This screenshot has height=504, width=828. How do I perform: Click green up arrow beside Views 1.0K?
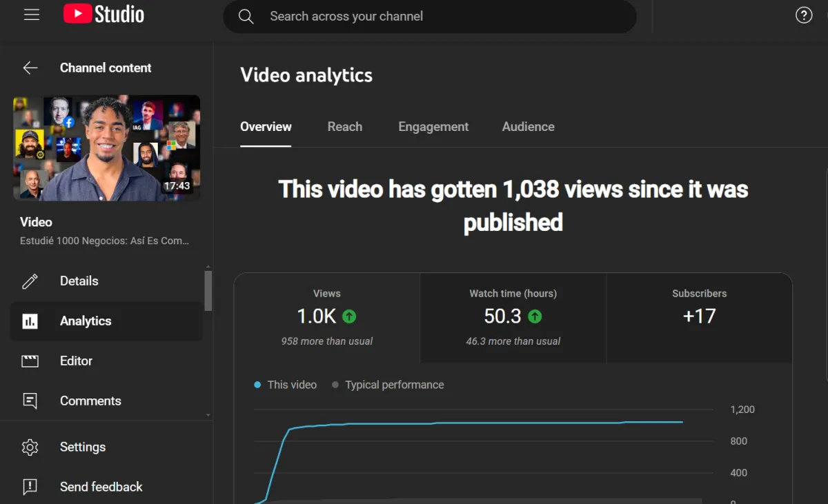pyautogui.click(x=349, y=316)
